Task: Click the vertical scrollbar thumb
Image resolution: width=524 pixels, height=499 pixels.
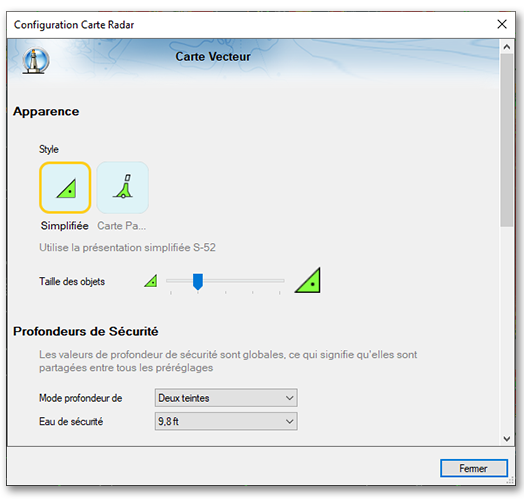Action: tap(507, 140)
